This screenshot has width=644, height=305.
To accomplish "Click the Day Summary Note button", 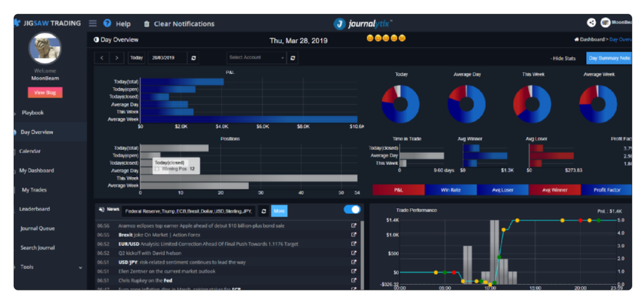I will coord(608,58).
